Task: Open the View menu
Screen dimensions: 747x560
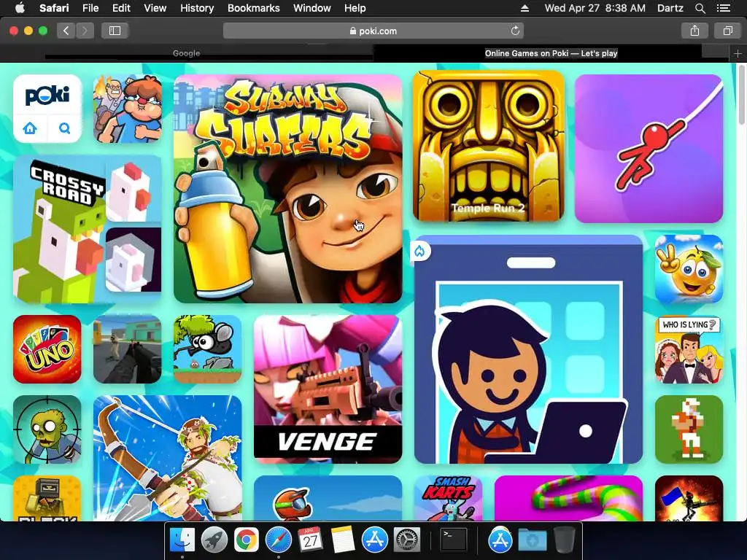Action: coord(155,8)
